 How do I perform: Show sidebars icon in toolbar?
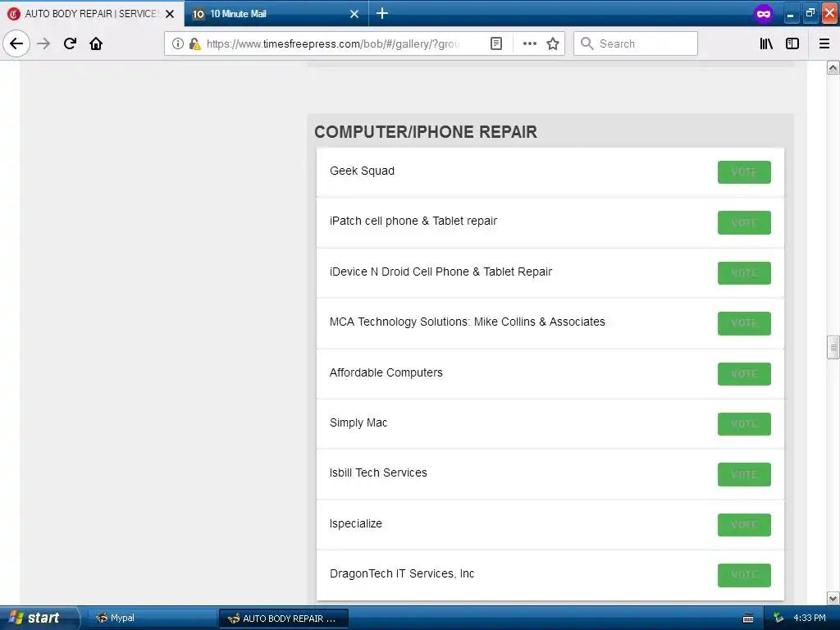792,43
